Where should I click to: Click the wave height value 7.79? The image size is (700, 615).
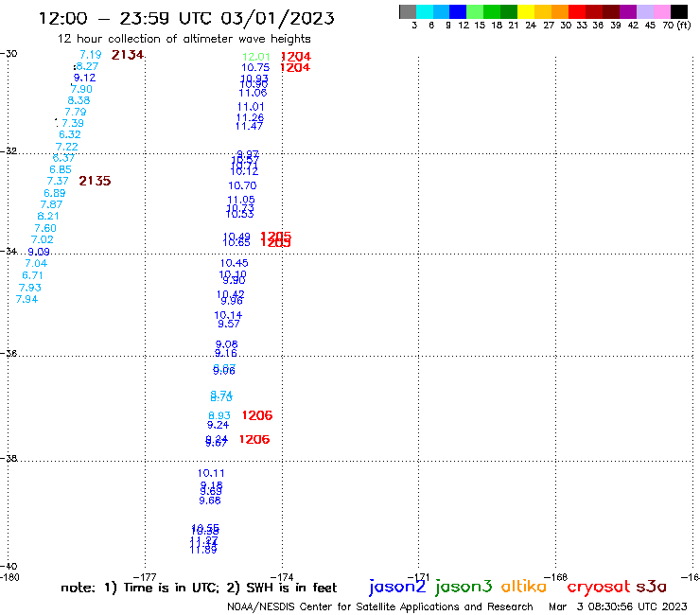click(76, 112)
